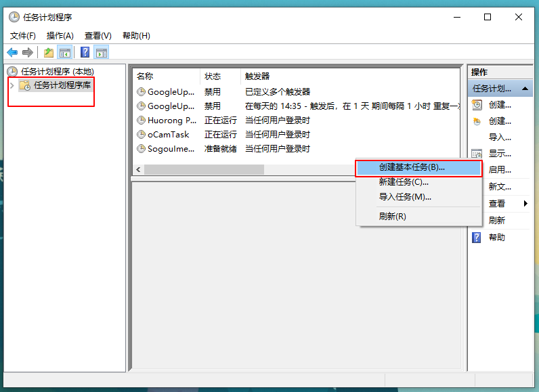
Task: Click the blue Help question mark toolbar icon
Action: click(x=85, y=52)
